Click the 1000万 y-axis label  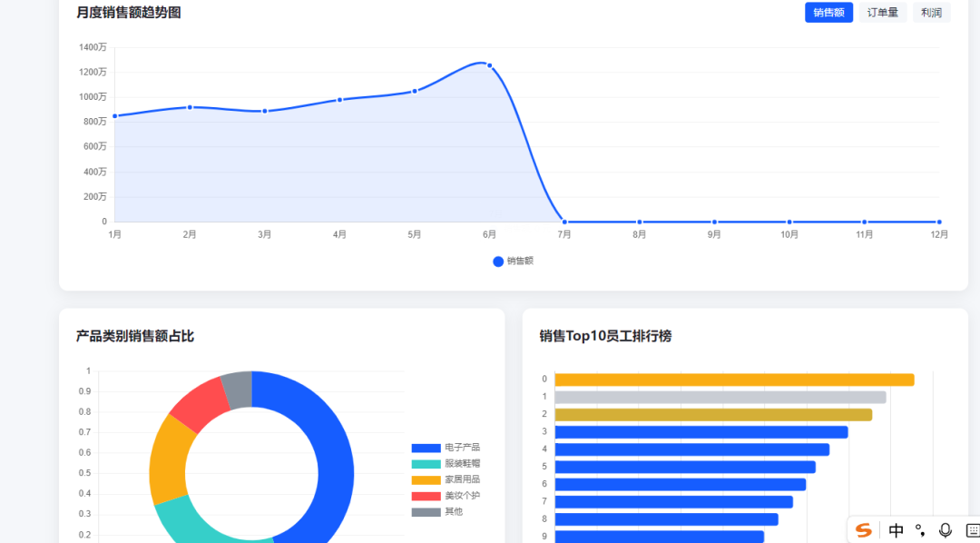93,97
